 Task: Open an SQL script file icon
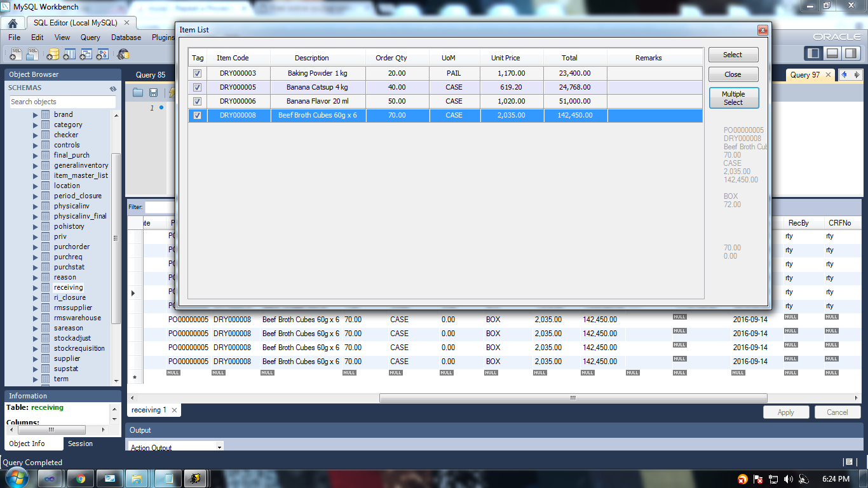pyautogui.click(x=32, y=54)
